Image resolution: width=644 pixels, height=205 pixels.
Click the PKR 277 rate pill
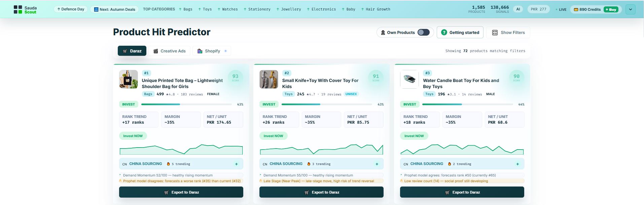(x=538, y=9)
